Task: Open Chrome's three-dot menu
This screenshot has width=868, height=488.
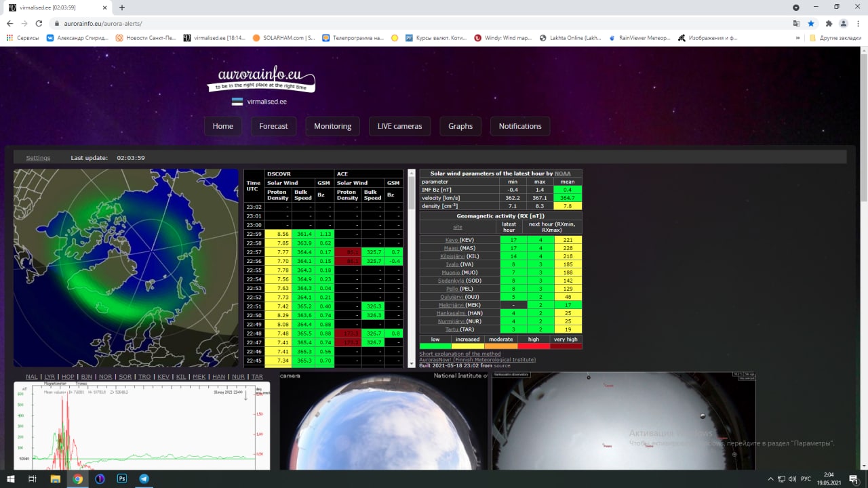Action: click(857, 23)
